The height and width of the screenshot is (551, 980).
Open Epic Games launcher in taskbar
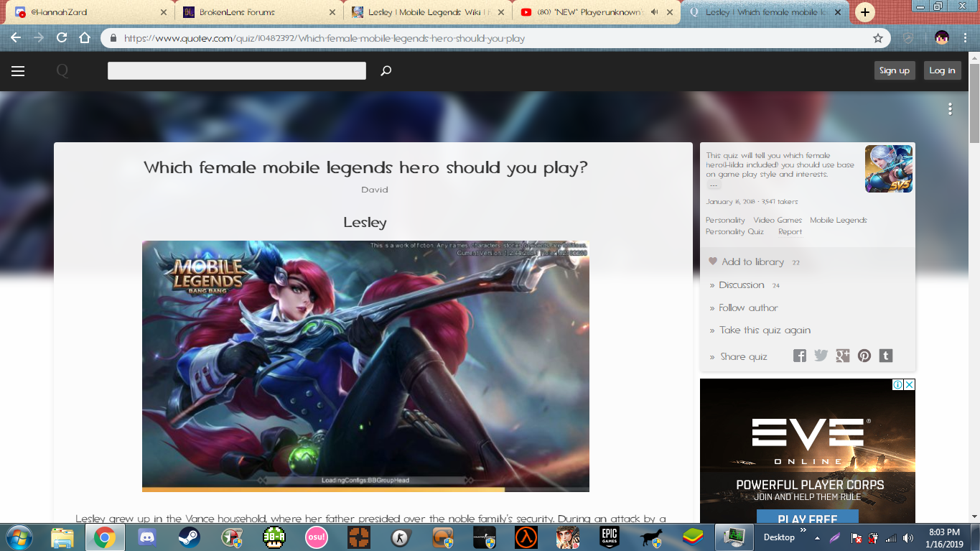[610, 537]
